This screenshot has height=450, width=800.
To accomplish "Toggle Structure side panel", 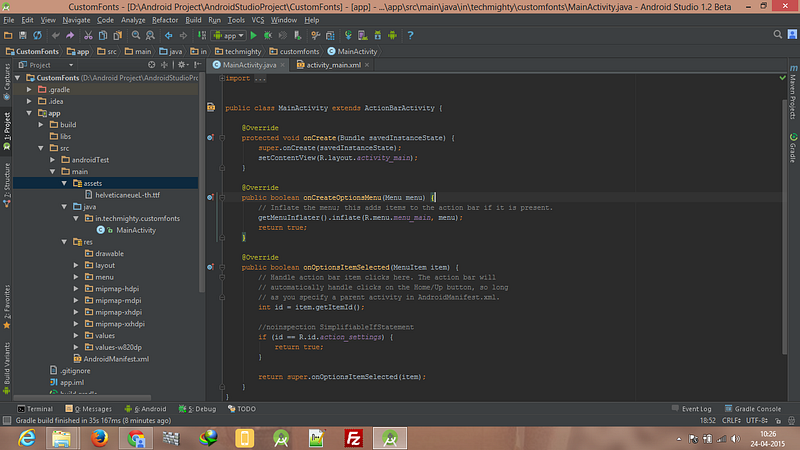I will click(7, 185).
